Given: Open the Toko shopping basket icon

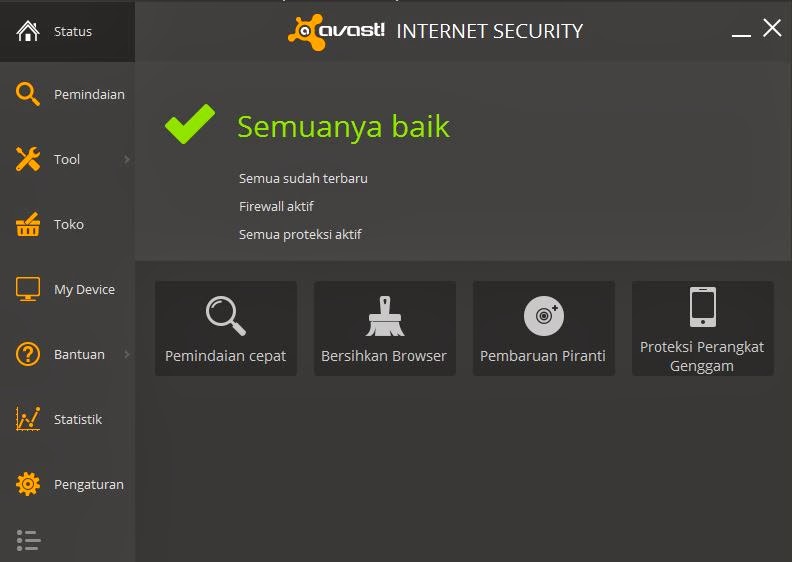Looking at the screenshot, I should pyautogui.click(x=28, y=224).
